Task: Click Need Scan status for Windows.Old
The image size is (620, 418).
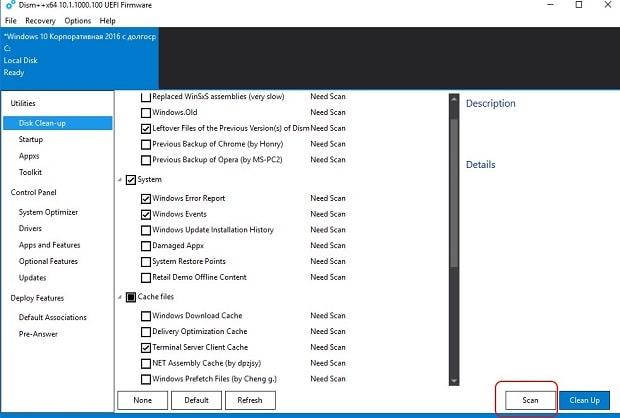Action: (328, 112)
